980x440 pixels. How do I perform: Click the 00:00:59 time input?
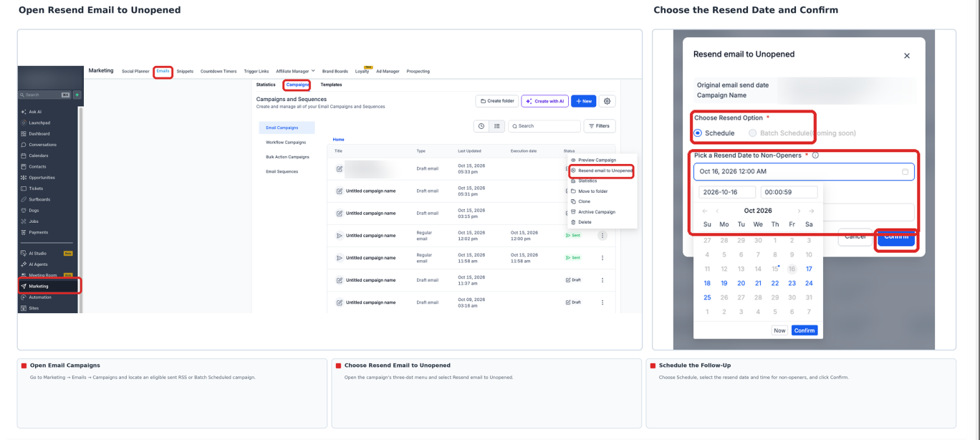pos(789,192)
